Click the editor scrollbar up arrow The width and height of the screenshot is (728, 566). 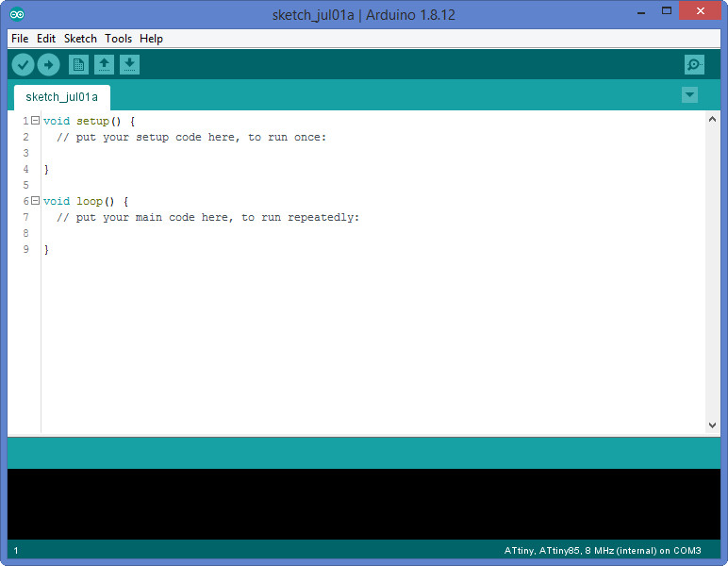tap(712, 119)
